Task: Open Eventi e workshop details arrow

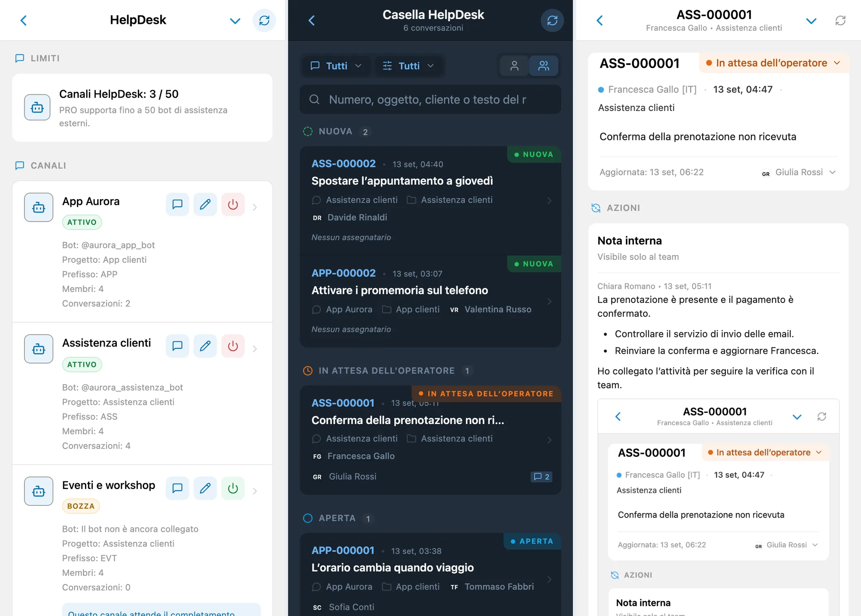Action: (x=255, y=491)
